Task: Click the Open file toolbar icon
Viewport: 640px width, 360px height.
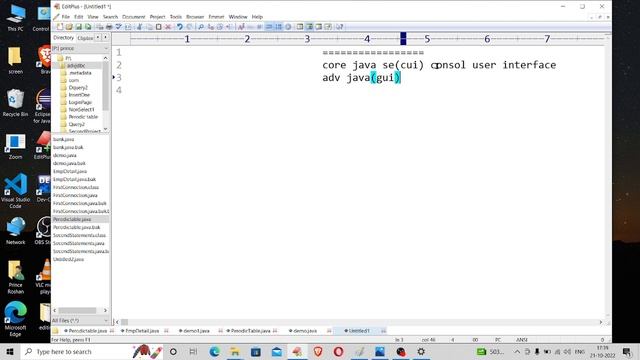Action: click(69, 27)
